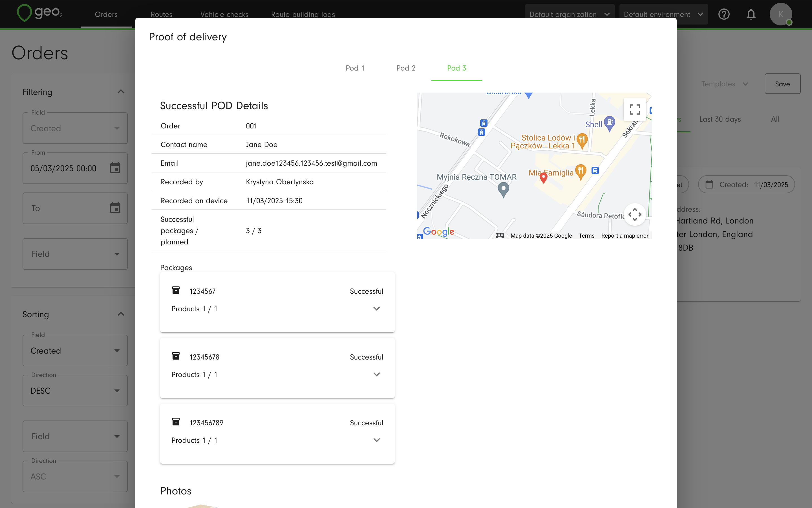The height and width of the screenshot is (508, 812).
Task: Expand package 1234567 products
Action: [376, 308]
